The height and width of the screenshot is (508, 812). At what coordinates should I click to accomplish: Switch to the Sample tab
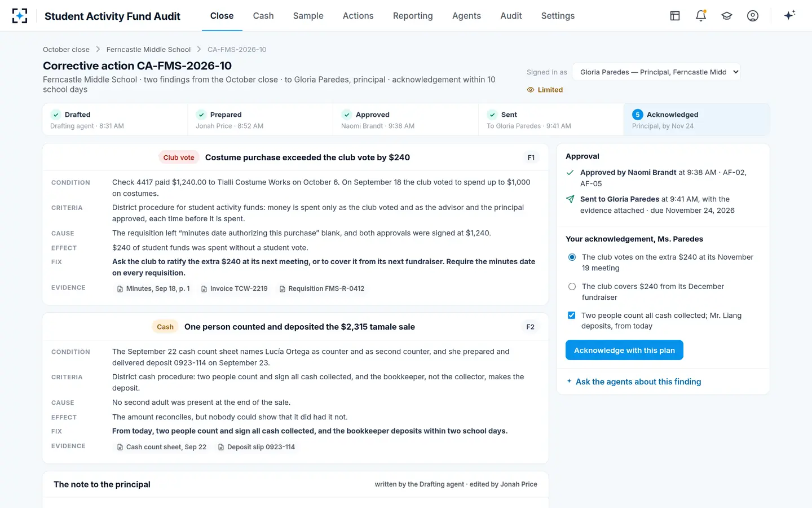click(x=308, y=16)
